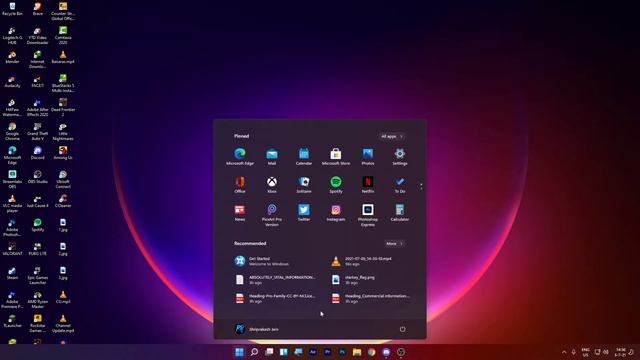This screenshot has width=640, height=360.
Task: Open Photoshop from the taskbar
Action: click(x=342, y=352)
